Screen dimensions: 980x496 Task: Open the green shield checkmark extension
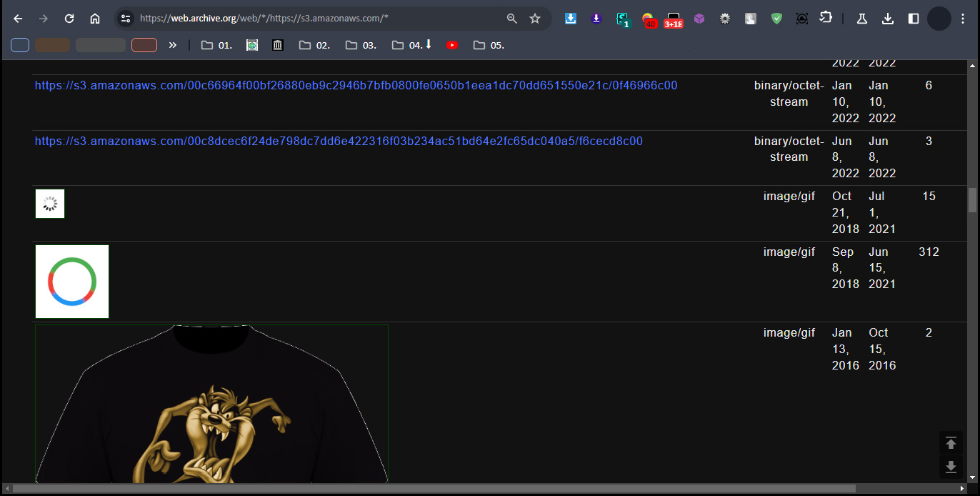click(x=776, y=19)
